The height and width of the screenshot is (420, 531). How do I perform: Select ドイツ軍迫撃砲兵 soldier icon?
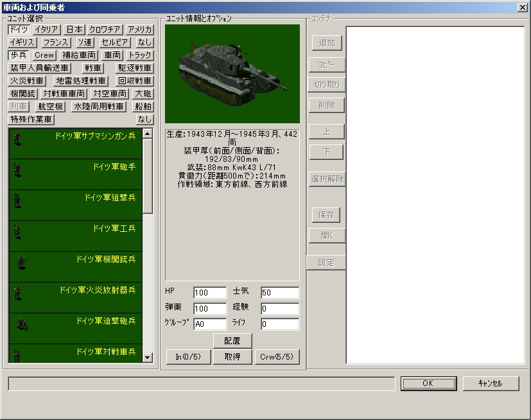pyautogui.click(x=22, y=324)
